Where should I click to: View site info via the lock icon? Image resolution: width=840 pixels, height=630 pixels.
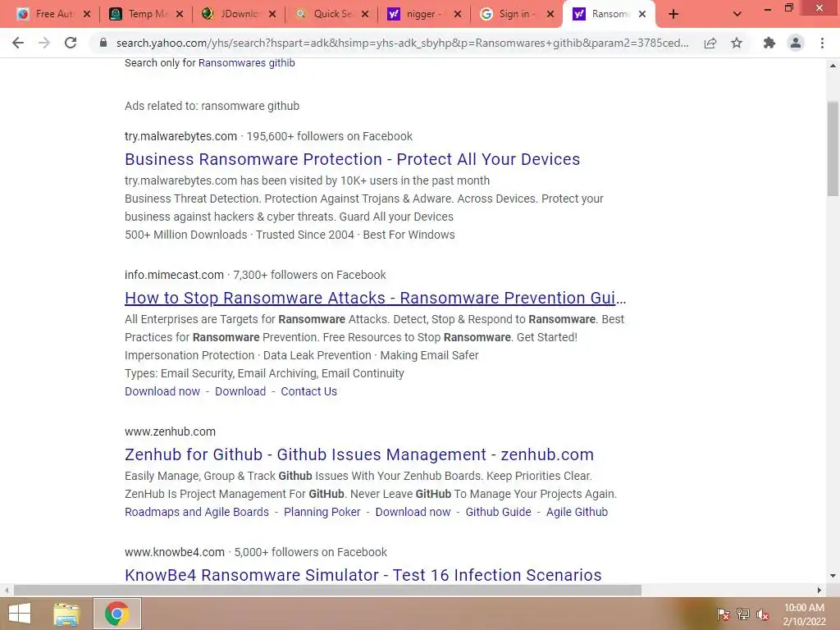(103, 43)
